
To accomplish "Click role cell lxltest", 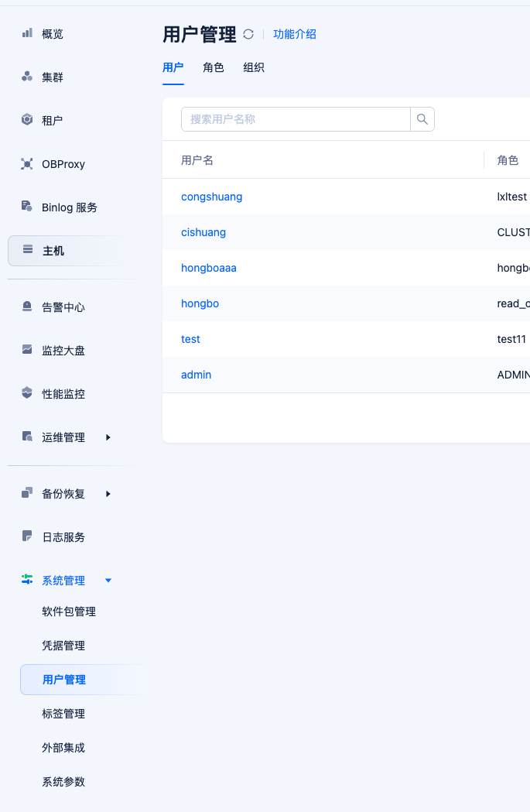I will click(x=512, y=197).
